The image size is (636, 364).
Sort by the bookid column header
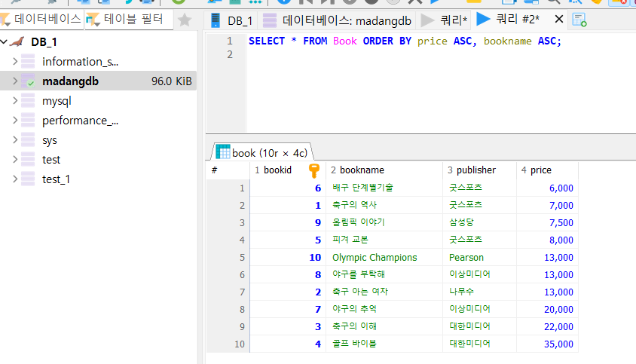point(288,170)
